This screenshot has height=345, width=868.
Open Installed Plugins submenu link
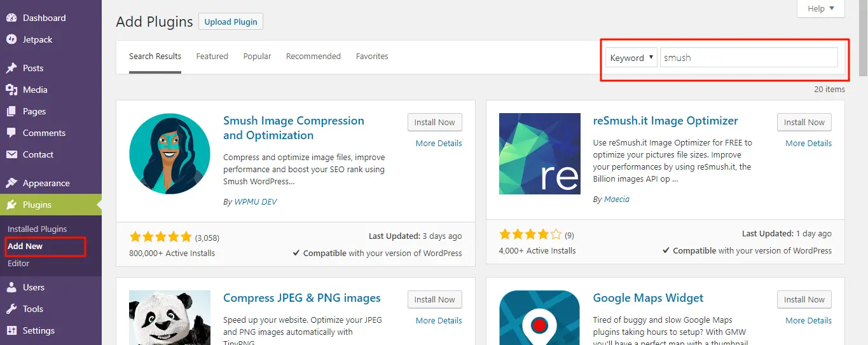pyautogui.click(x=37, y=229)
